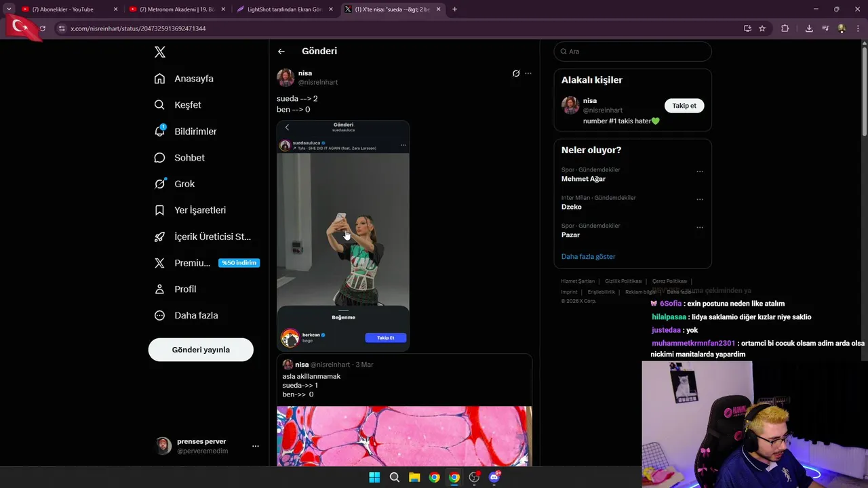Click the Grok explain icon on post
868x488 pixels.
516,73
